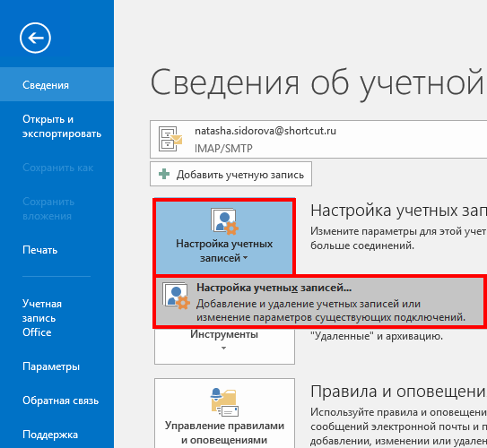The image size is (487, 448).
Task: Click Управление правилами и оповещениями button
Action: 224,413
